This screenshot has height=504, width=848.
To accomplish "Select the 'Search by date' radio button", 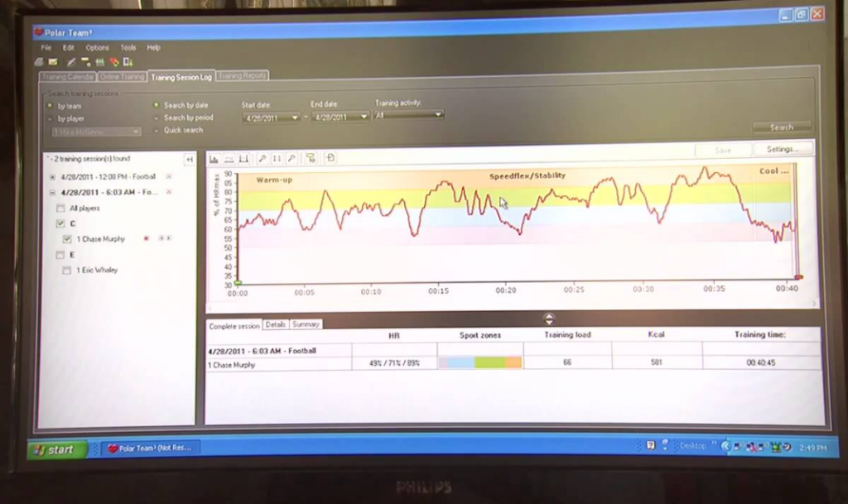I will [x=157, y=105].
